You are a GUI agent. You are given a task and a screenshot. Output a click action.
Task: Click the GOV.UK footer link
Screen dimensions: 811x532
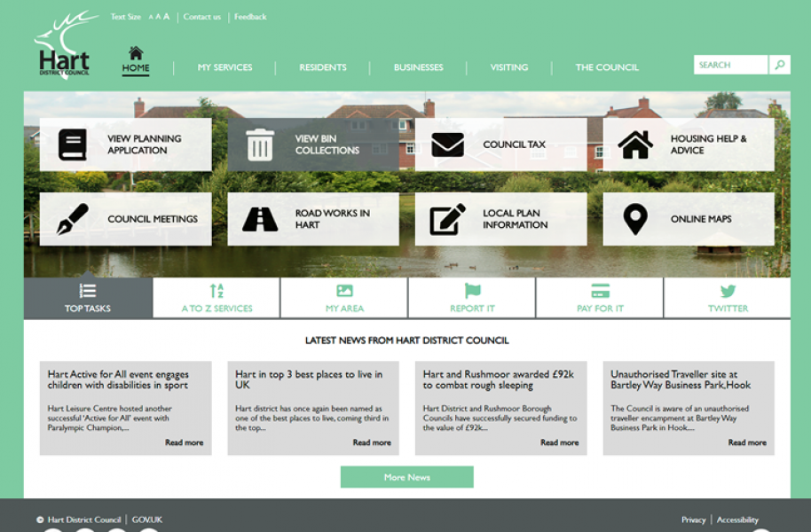pyautogui.click(x=147, y=520)
